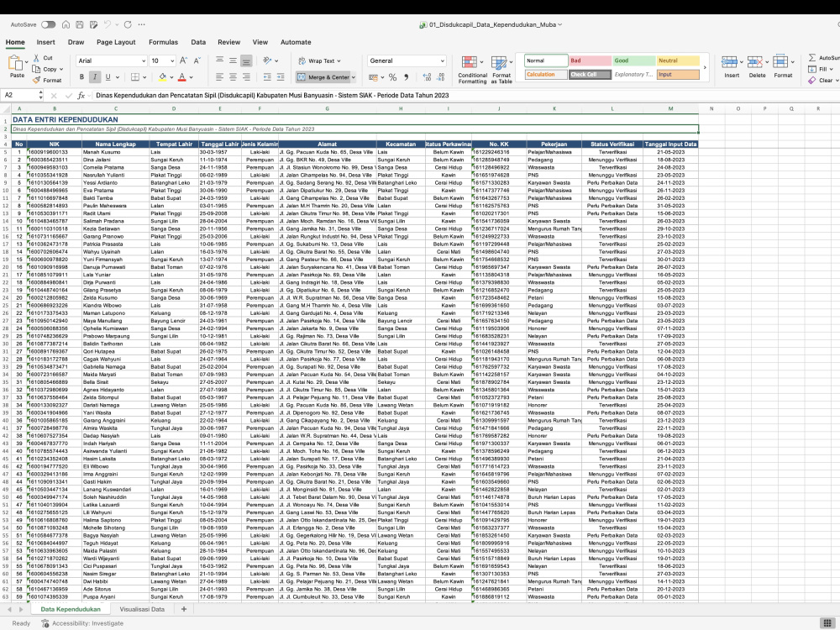Click the Cut scissors button
This screenshot has height=630, width=840.
[43, 58]
